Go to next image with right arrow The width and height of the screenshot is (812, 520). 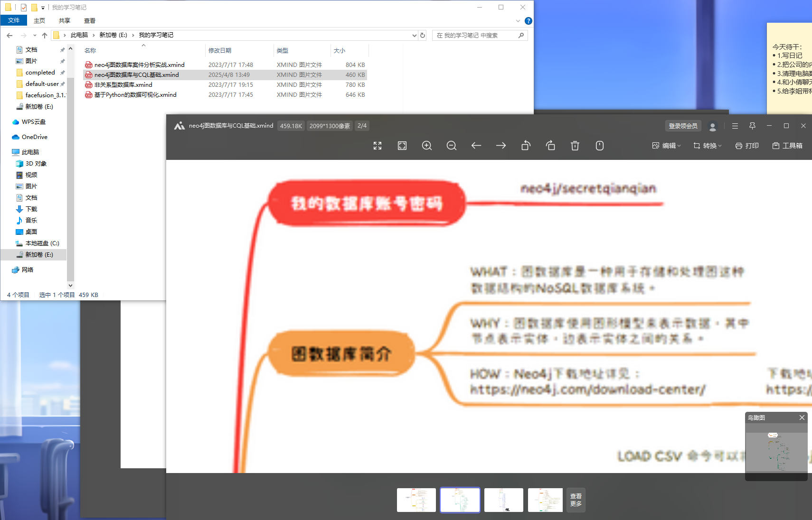(501, 146)
